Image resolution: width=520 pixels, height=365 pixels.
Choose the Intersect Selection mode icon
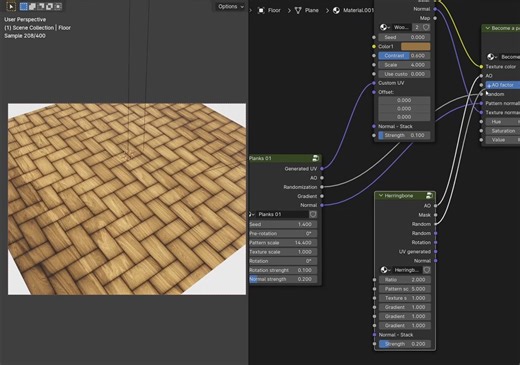pos(58,6)
